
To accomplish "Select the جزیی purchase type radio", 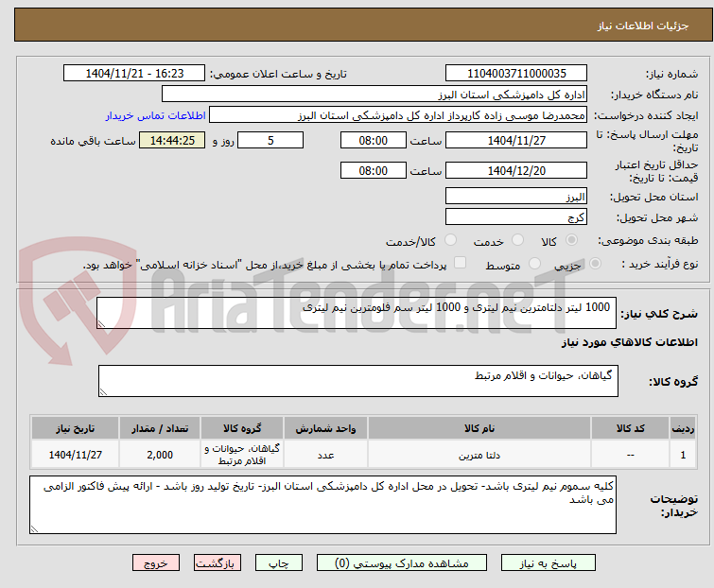I will (595, 264).
